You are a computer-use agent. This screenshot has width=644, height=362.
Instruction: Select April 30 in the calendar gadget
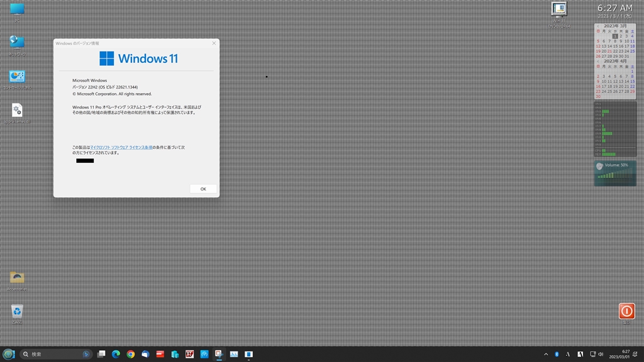click(x=598, y=96)
